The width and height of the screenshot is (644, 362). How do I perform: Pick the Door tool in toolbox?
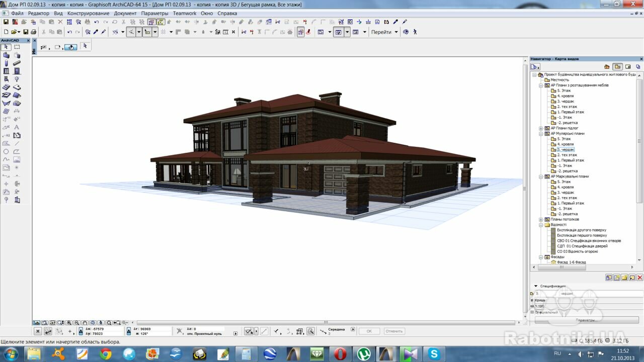pyautogui.click(x=17, y=71)
